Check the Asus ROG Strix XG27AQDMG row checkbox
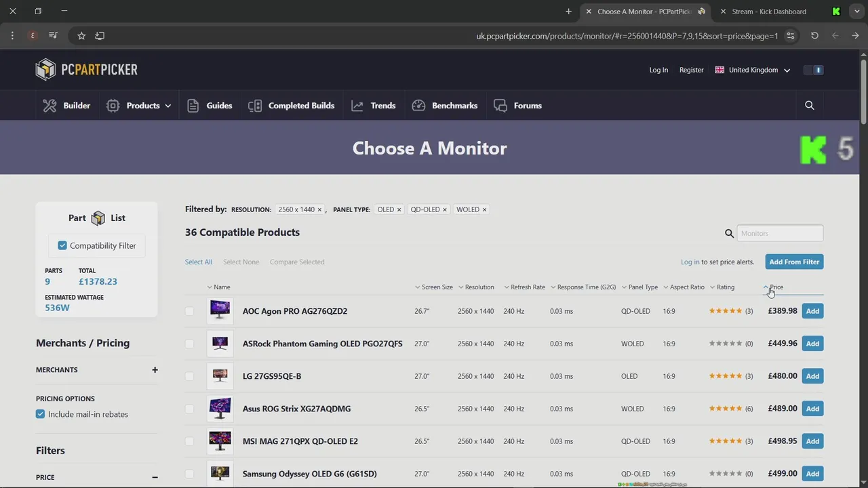 coord(189,409)
